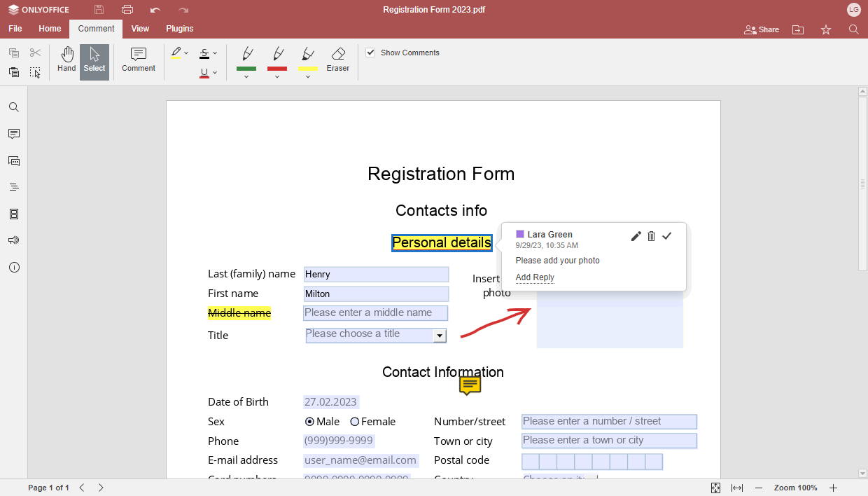
Task: Open the Title dropdown in the form
Action: [440, 335]
